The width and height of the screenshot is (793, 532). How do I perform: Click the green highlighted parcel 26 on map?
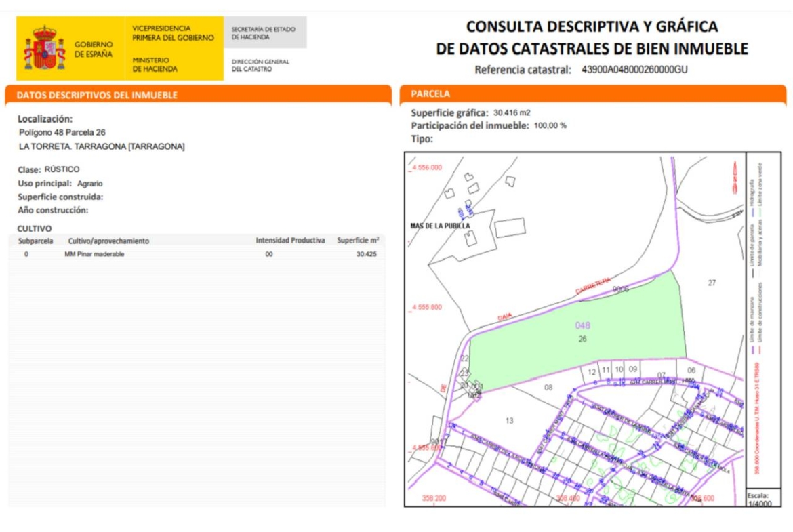(x=576, y=325)
